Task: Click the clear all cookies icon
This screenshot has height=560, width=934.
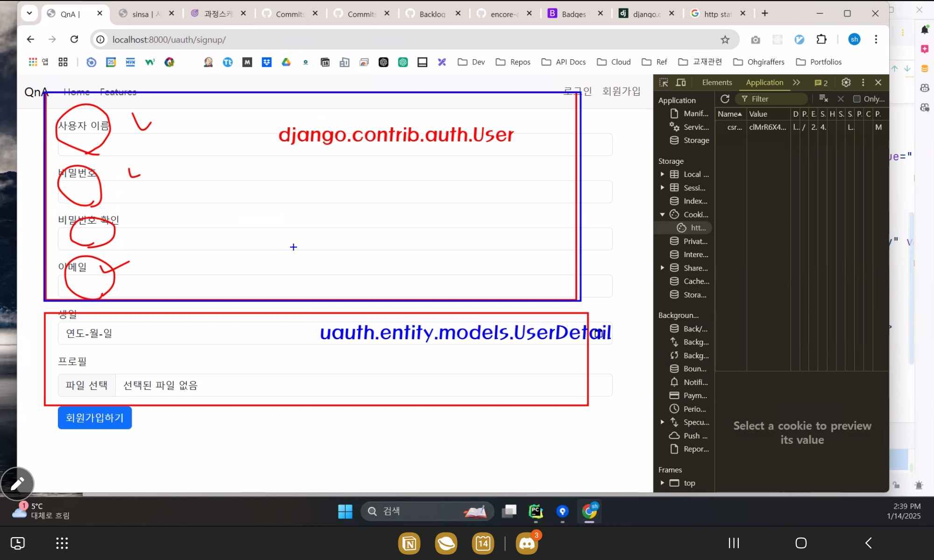Action: [x=823, y=99]
